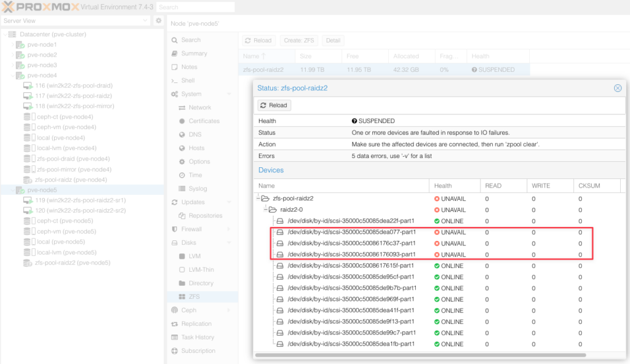The width and height of the screenshot is (630, 364).
Task: Click VM 119 win2k22-zfs-pool-raidz2-sr1 monitor icon
Action: pyautogui.click(x=28, y=200)
